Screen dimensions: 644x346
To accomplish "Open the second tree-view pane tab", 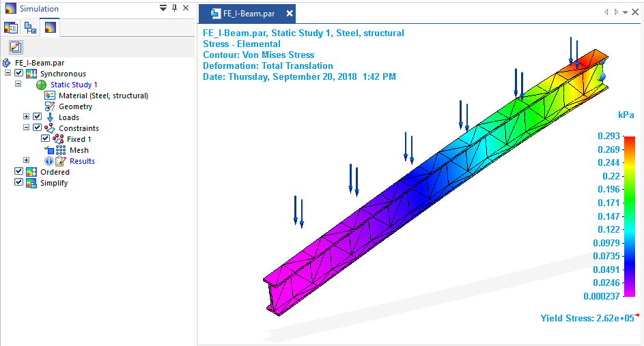I will [30, 28].
